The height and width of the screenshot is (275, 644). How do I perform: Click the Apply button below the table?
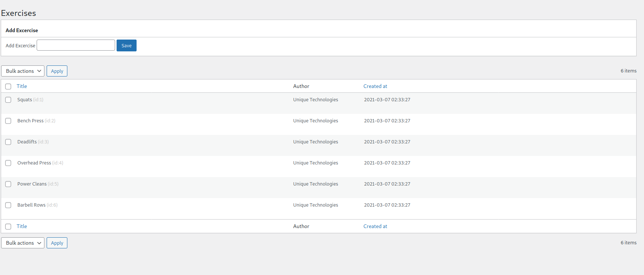pyautogui.click(x=57, y=243)
